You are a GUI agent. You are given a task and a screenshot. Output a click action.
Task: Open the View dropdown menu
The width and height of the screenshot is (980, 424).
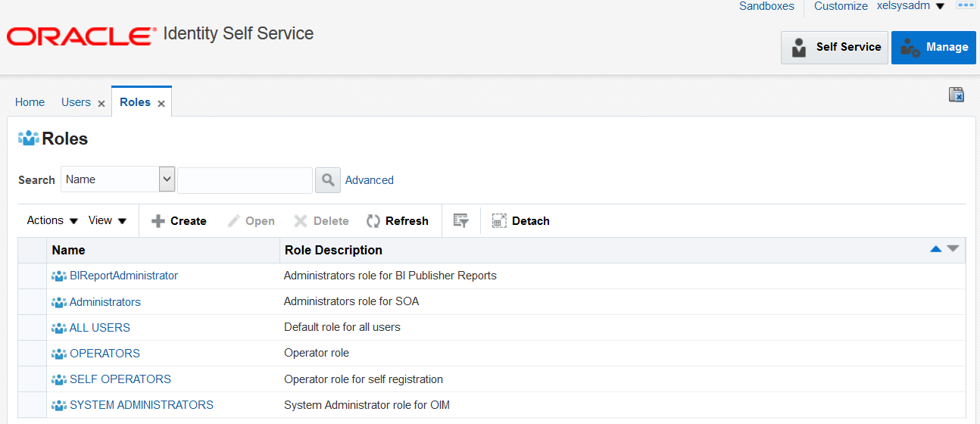(x=108, y=220)
